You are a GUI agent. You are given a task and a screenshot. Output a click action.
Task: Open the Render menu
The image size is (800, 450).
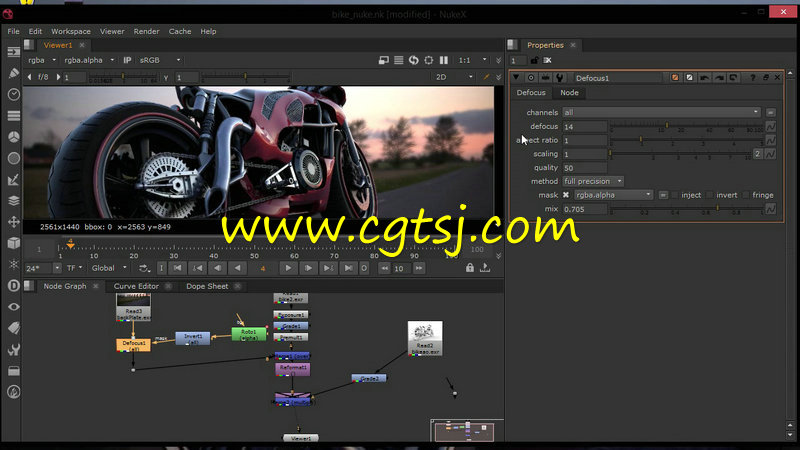[146, 31]
